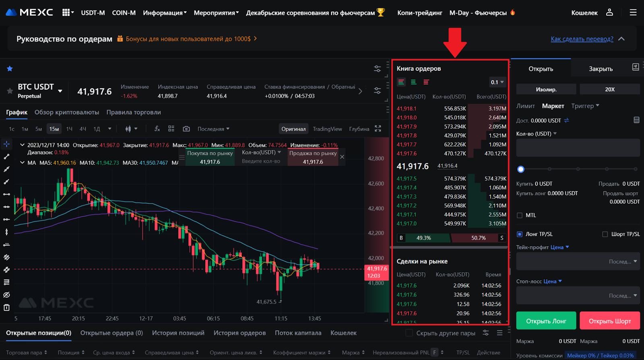644x360 pixels.
Task: Add BTC USDT to favorites star
Action: [x=10, y=91]
